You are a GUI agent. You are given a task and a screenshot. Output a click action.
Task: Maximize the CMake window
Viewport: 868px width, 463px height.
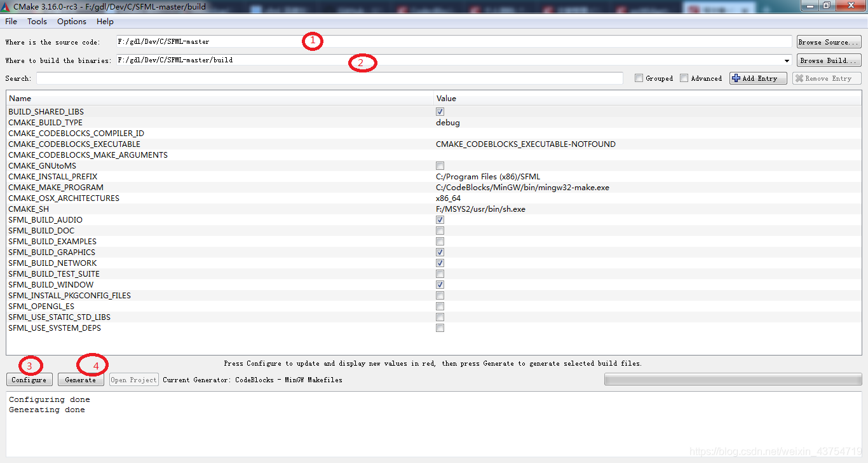826,5
